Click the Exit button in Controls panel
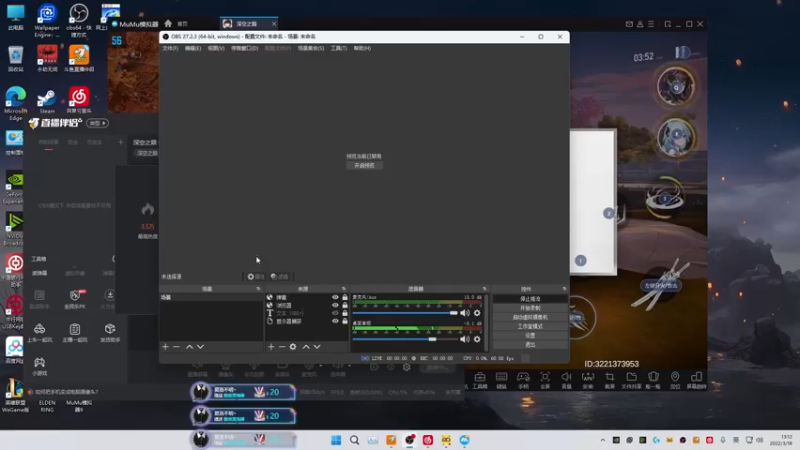The image size is (800, 450). coord(530,344)
